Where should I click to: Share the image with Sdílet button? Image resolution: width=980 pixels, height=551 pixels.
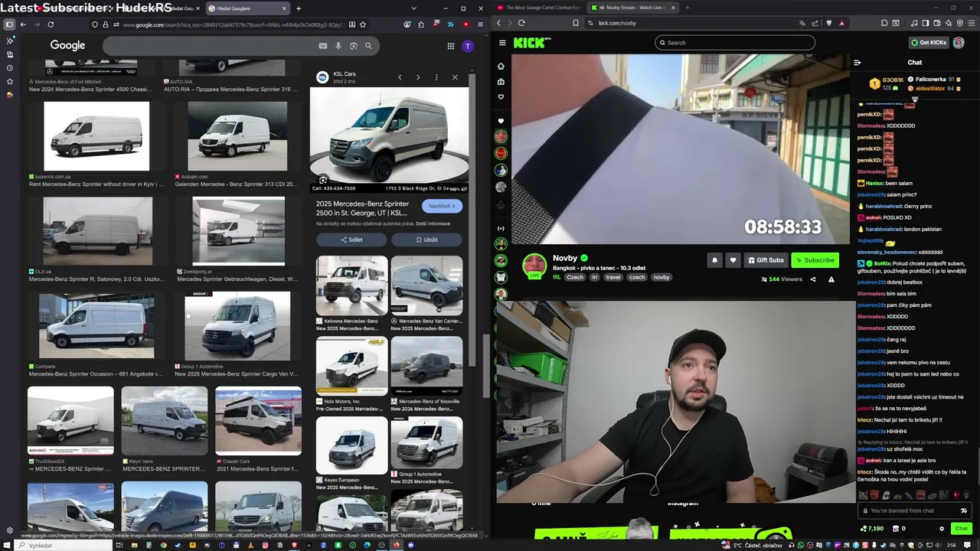tap(351, 240)
